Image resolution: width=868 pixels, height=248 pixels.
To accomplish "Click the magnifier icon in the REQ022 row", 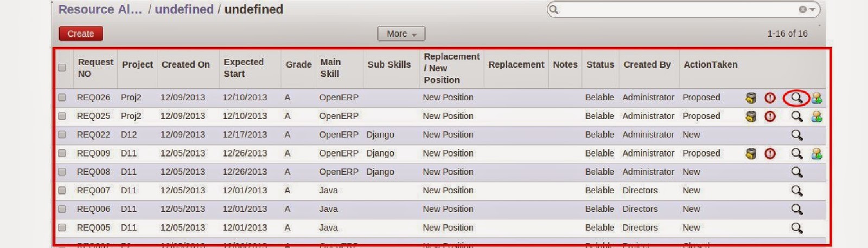I will click(796, 135).
